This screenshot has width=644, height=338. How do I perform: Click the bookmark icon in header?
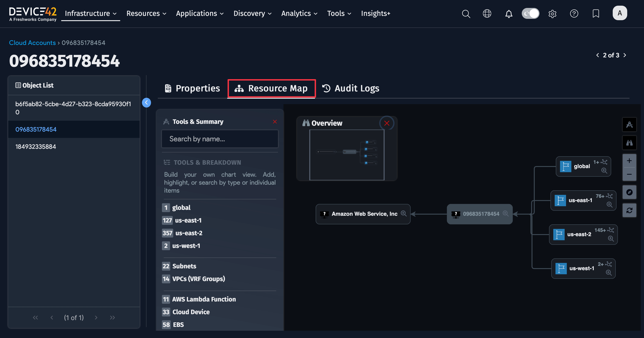pos(596,14)
